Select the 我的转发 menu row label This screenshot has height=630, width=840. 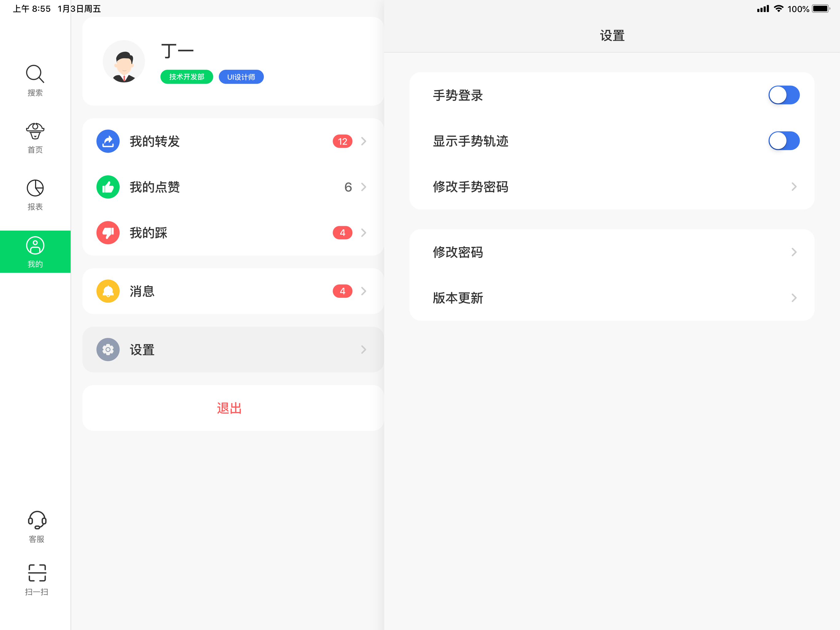tap(155, 142)
